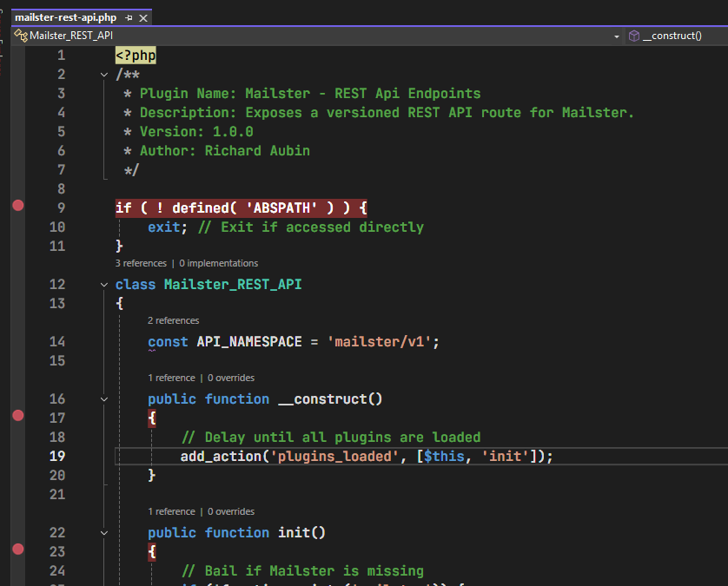This screenshot has height=586, width=728.
Task: Show "2 references" above API_NAMESPACE constant
Action: coord(173,320)
